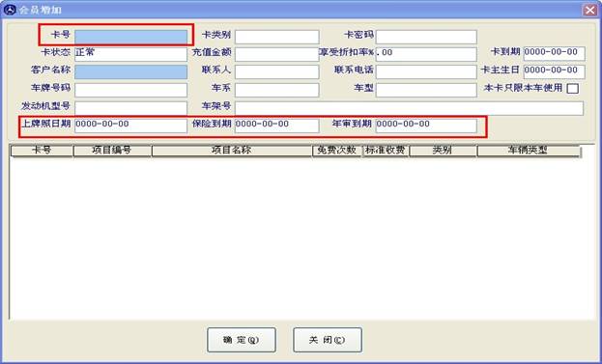
Task: Click the 确定 button
Action: [242, 340]
